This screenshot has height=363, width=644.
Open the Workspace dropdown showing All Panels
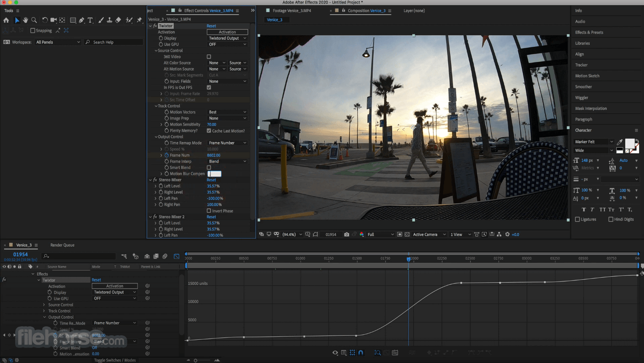pos(57,42)
